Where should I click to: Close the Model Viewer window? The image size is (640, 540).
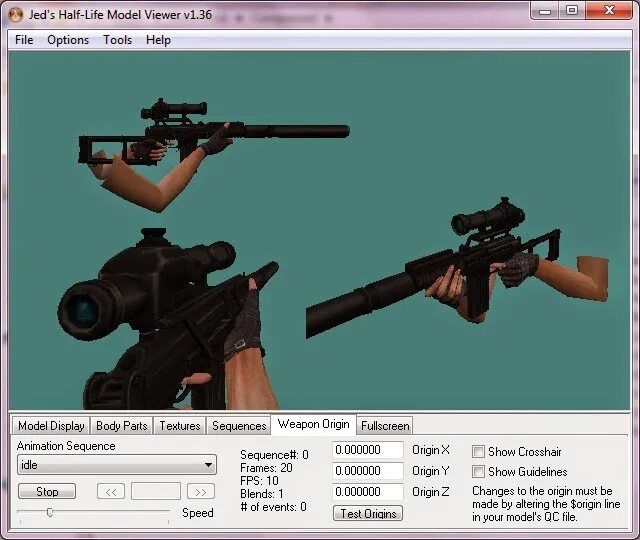[609, 11]
